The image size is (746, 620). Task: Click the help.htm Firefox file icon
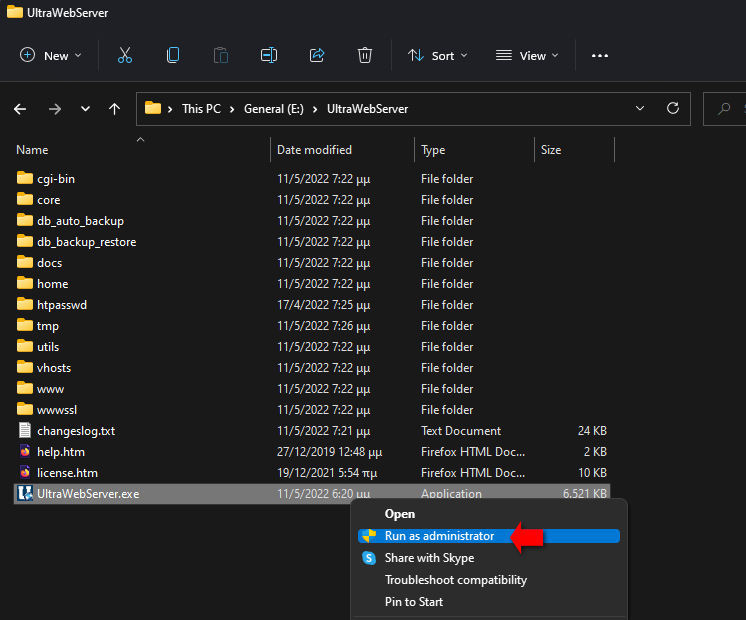click(x=25, y=451)
